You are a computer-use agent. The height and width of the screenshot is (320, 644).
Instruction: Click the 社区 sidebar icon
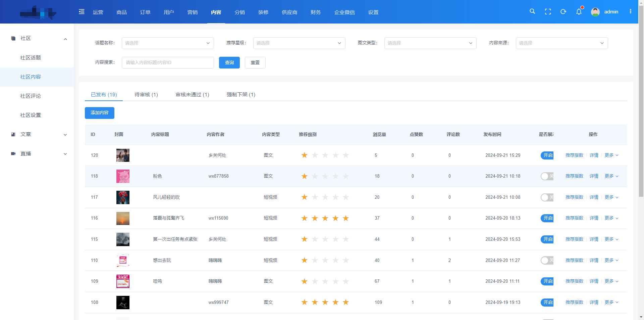[13, 38]
